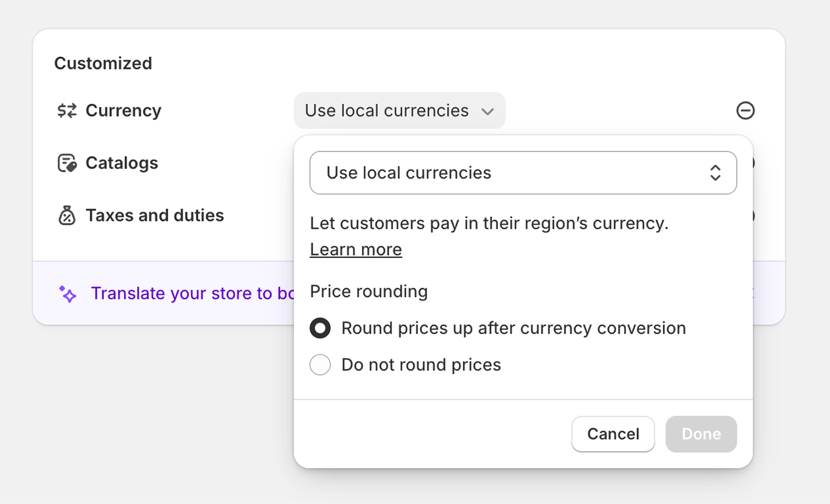Click the Currency row label
The width and height of the screenshot is (830, 504).
(123, 111)
